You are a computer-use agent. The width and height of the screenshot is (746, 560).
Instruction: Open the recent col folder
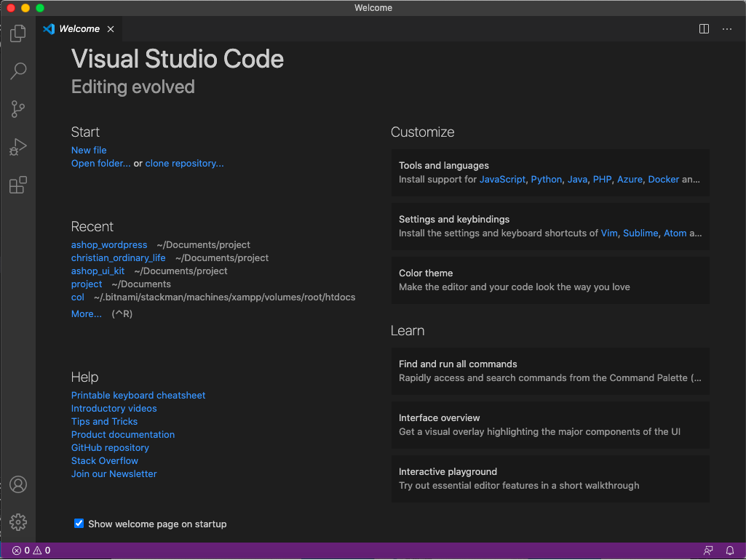[x=78, y=297]
